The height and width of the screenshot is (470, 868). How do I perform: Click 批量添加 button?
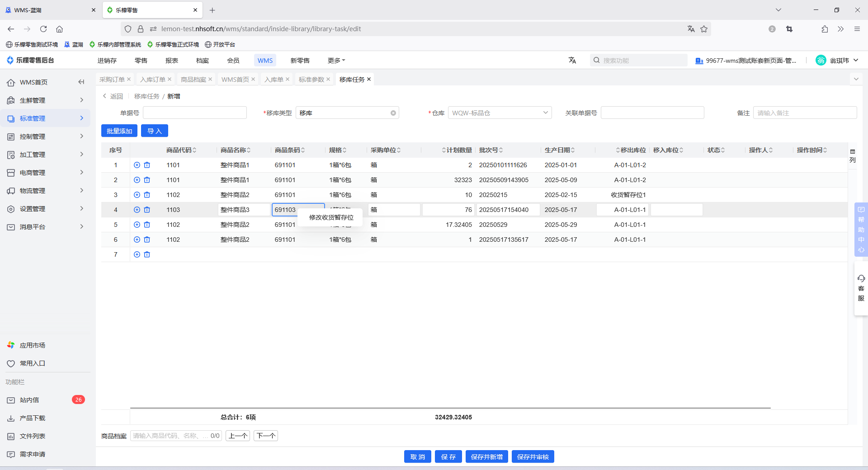119,131
